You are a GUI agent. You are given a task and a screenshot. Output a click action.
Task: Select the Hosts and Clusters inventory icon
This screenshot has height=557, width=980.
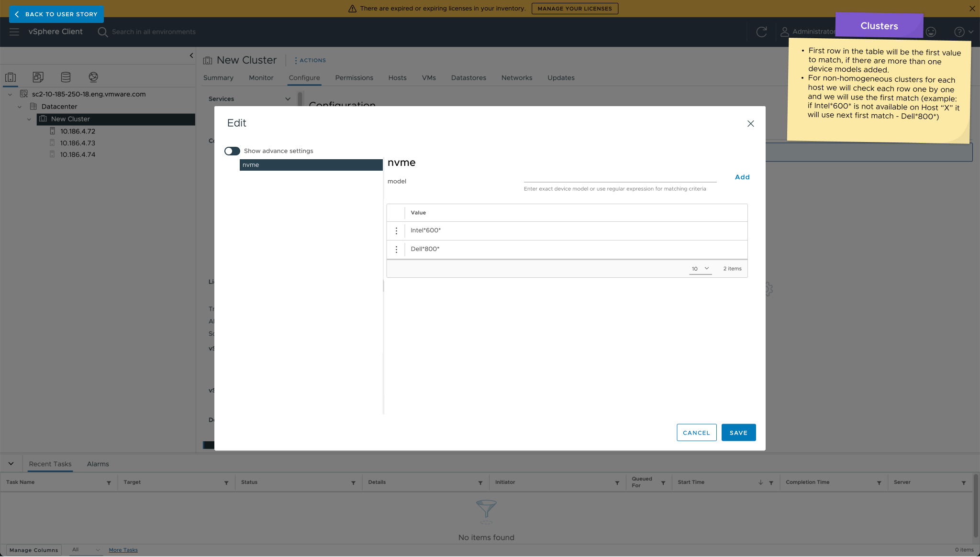tap(11, 77)
